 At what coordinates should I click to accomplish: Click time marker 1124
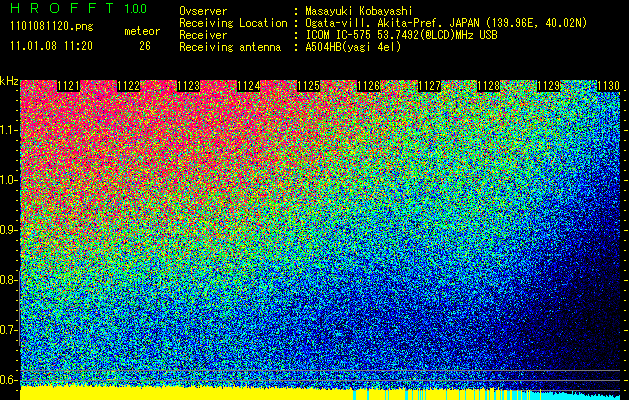pos(249,86)
